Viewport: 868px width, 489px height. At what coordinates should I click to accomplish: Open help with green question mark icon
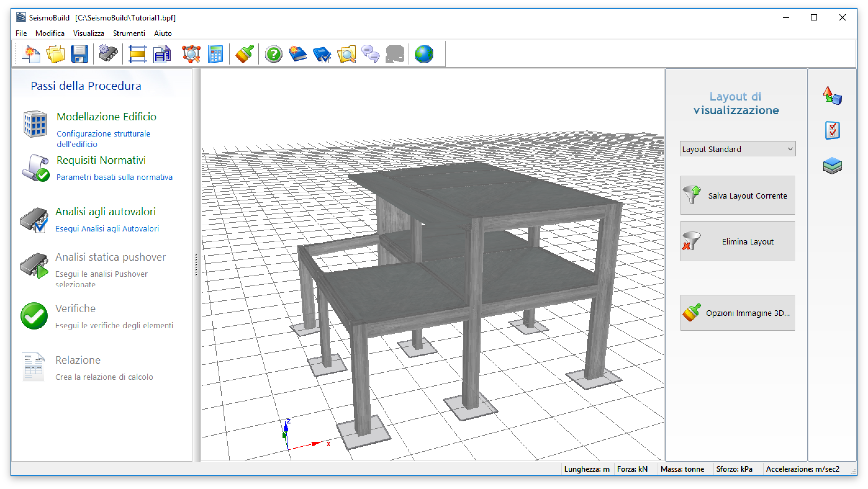[x=273, y=54]
